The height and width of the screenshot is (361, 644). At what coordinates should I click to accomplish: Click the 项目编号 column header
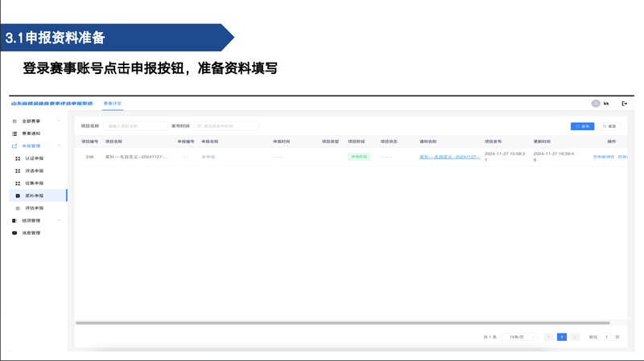pos(89,142)
